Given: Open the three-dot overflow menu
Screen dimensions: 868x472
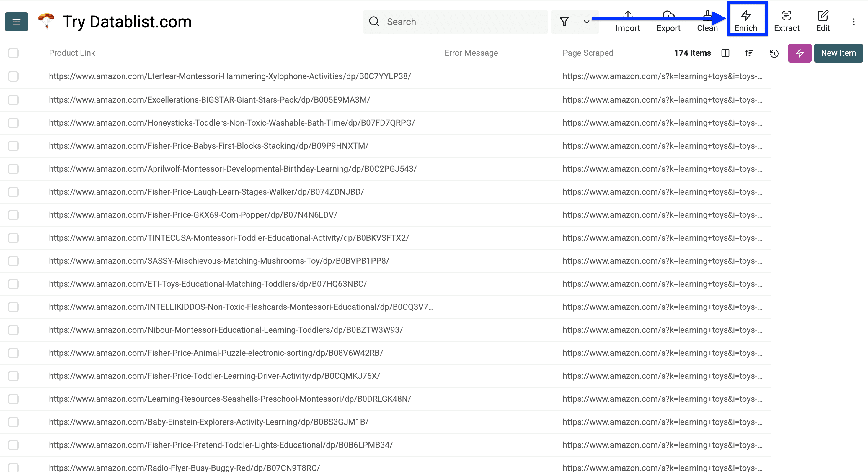Looking at the screenshot, I should click(x=854, y=22).
